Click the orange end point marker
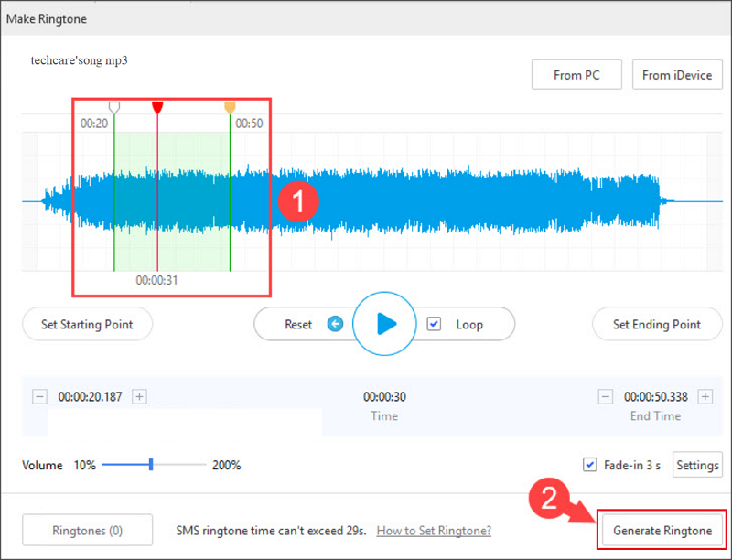 [x=230, y=108]
